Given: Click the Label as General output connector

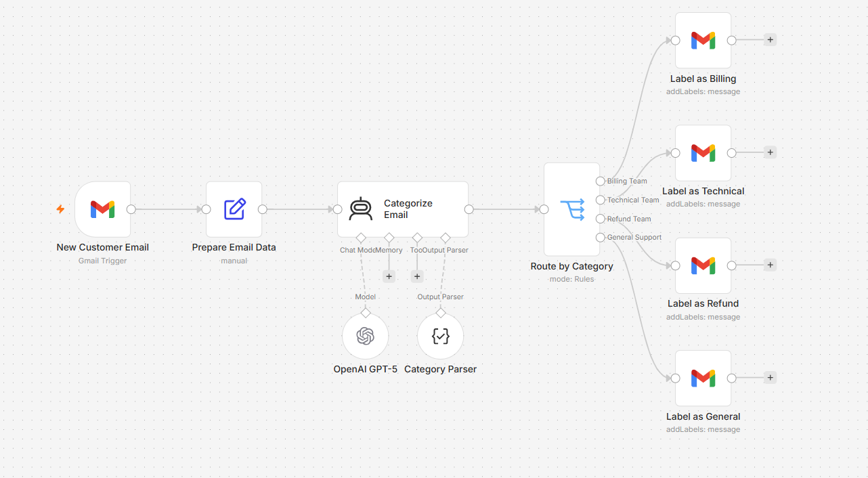Looking at the screenshot, I should pyautogui.click(x=732, y=378).
